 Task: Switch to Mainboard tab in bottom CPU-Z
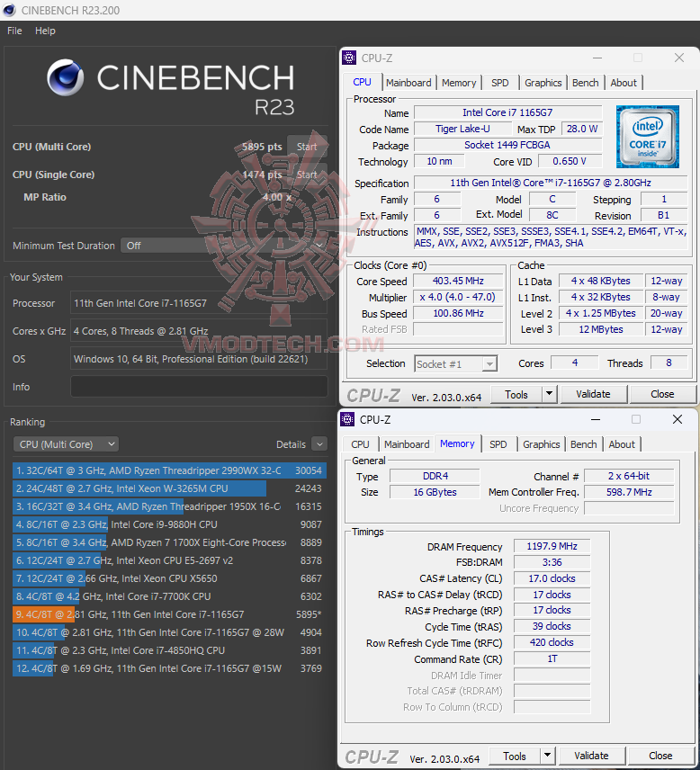point(407,444)
